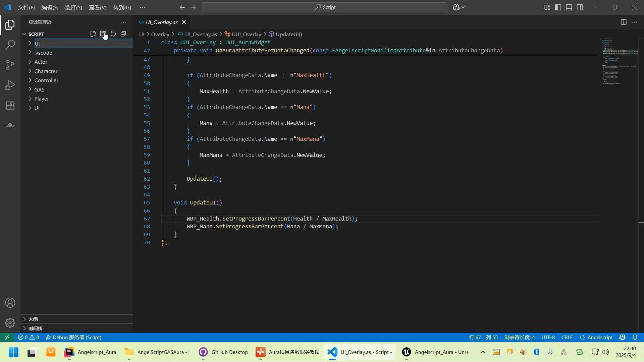644x362 pixels.
Task: Open the Search view in activity bar
Action: (10, 45)
